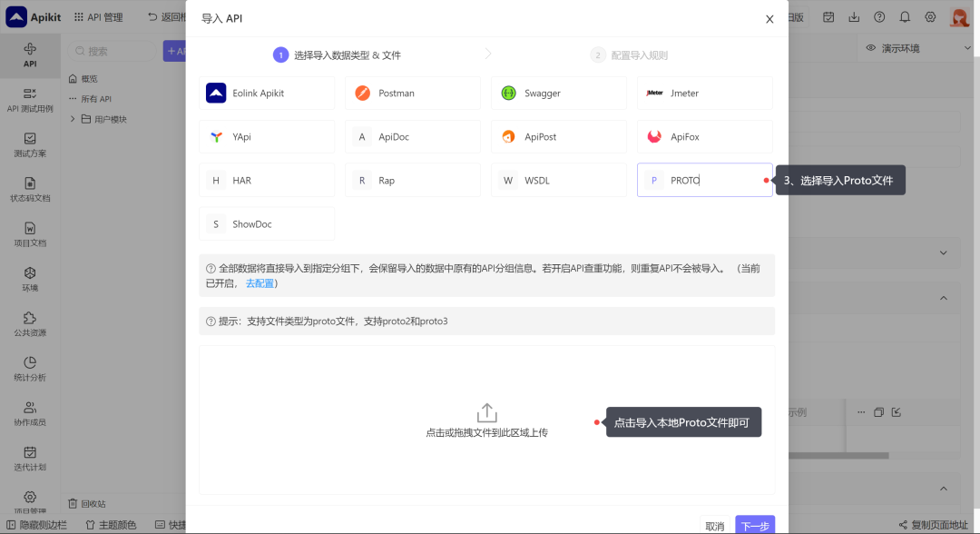The height and width of the screenshot is (534, 980).
Task: Click the 去配置 link
Action: tap(260, 284)
